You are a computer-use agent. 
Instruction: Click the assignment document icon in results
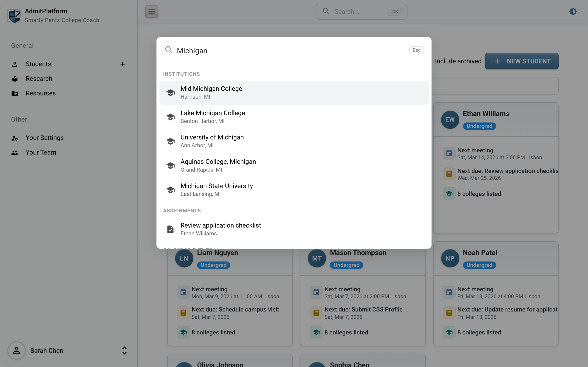click(x=170, y=229)
